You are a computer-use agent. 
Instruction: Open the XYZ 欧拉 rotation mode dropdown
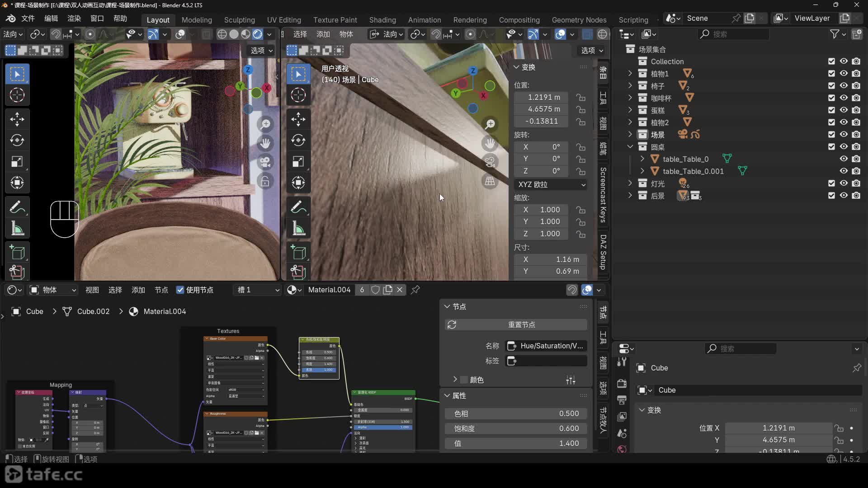tap(551, 184)
